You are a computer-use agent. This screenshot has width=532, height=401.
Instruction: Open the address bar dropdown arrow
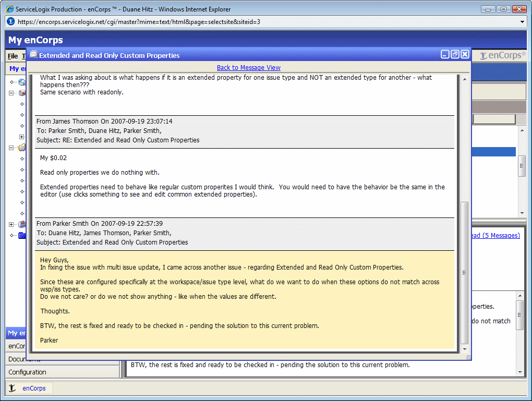[522, 22]
